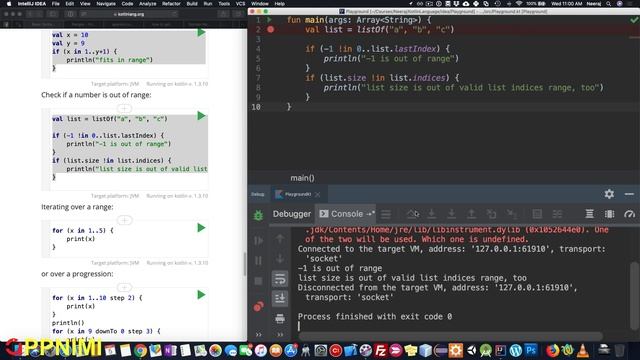640x360 pixels.
Task: Click the console Down stack trace arrow
Action: (280, 258)
